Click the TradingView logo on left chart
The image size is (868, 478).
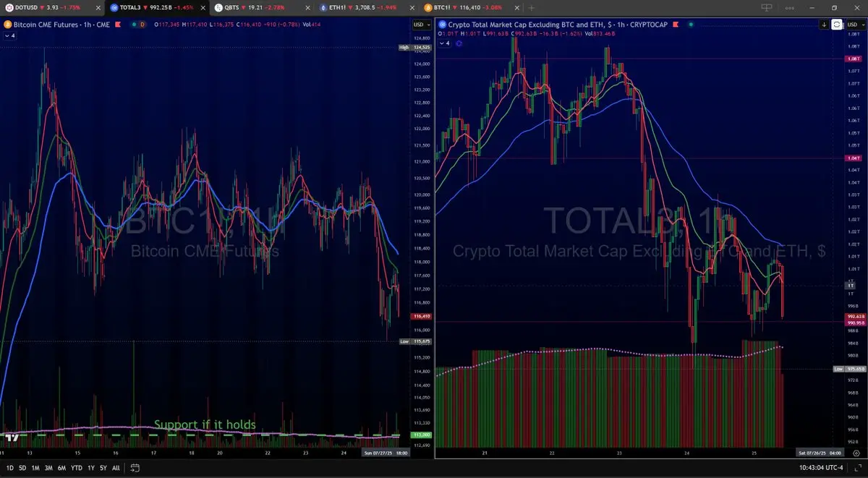point(12,438)
